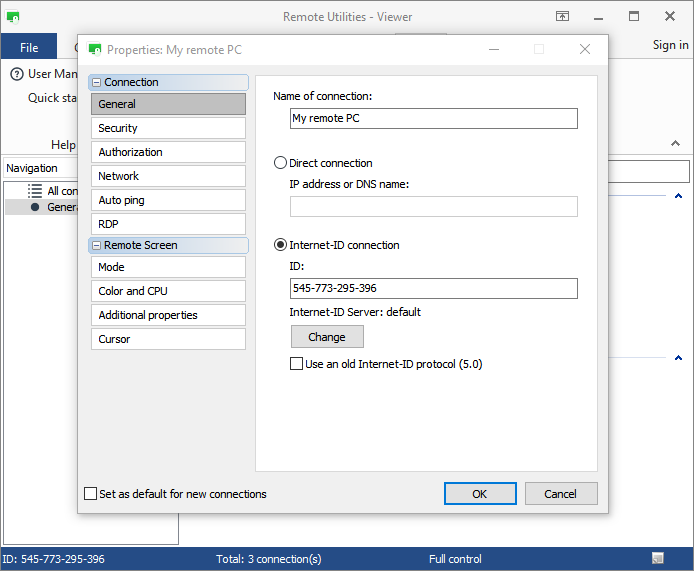Click the ribbon display options icon

point(562,17)
